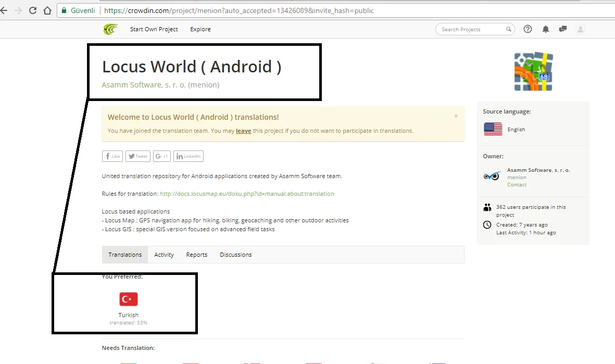Open the help question mark icon
Screen dimensions: 615x364
pos(528,29)
